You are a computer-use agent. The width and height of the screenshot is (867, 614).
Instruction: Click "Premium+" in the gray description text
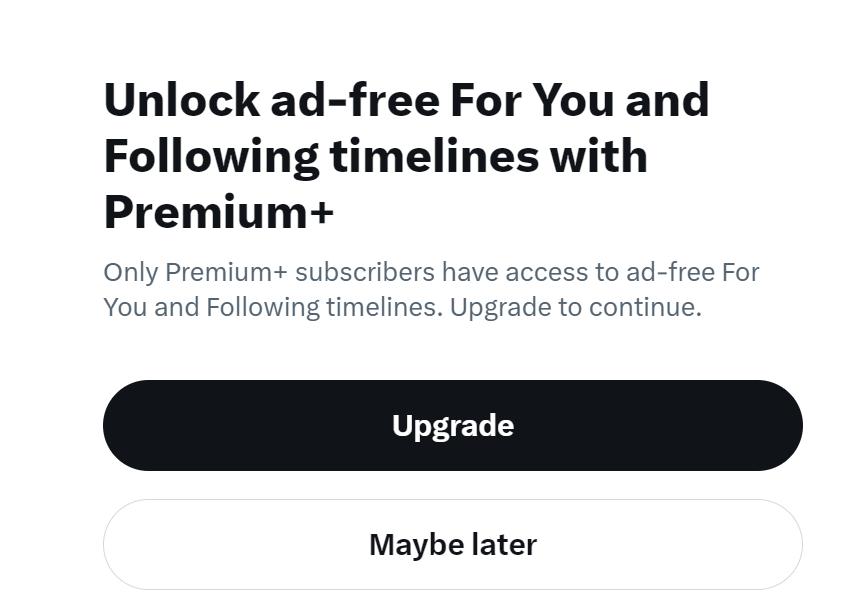pos(226,272)
